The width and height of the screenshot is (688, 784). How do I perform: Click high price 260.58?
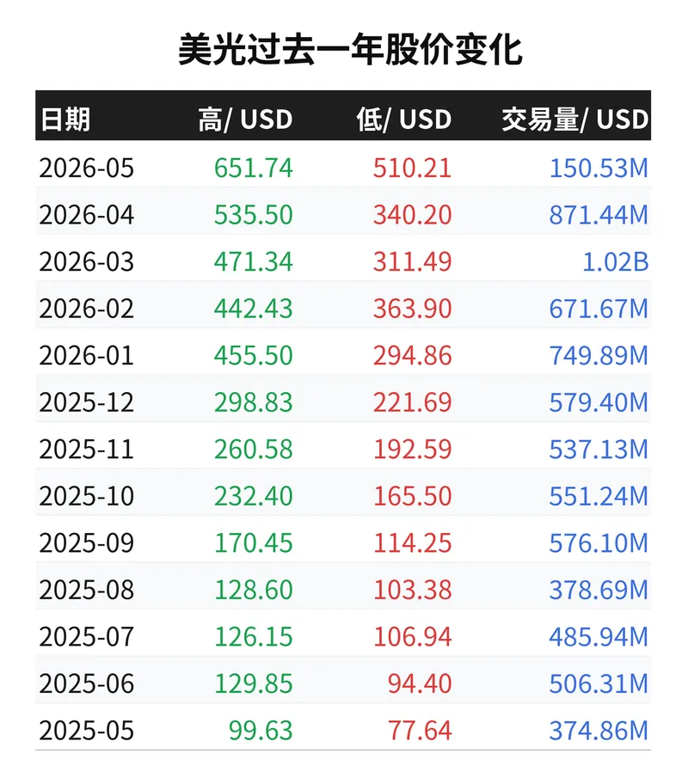253,449
